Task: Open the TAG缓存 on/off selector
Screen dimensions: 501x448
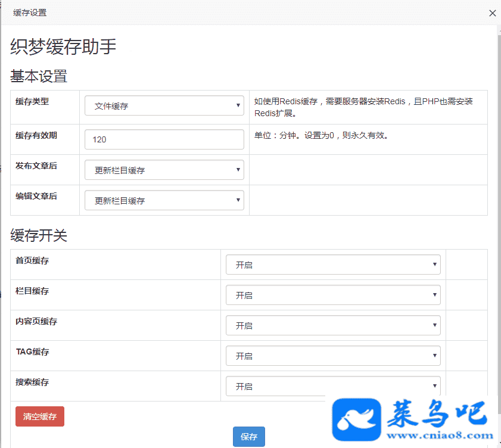Action: 333,356
